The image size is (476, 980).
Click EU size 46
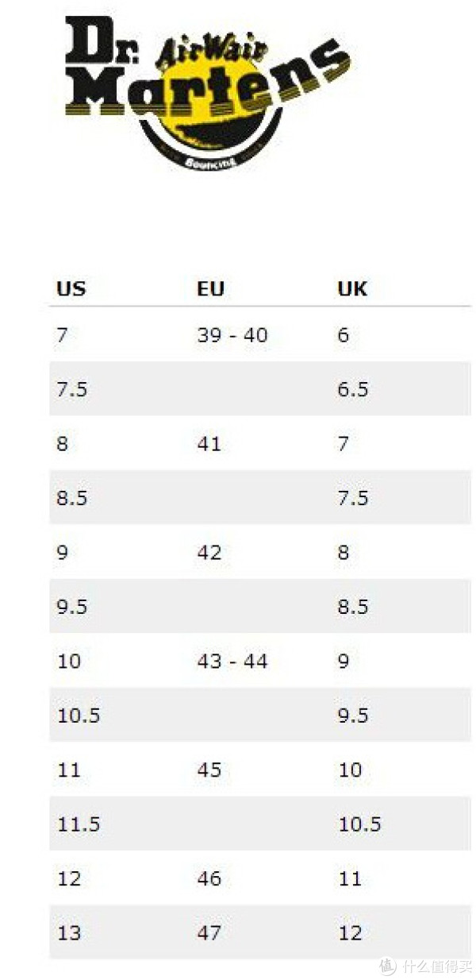pos(209,879)
